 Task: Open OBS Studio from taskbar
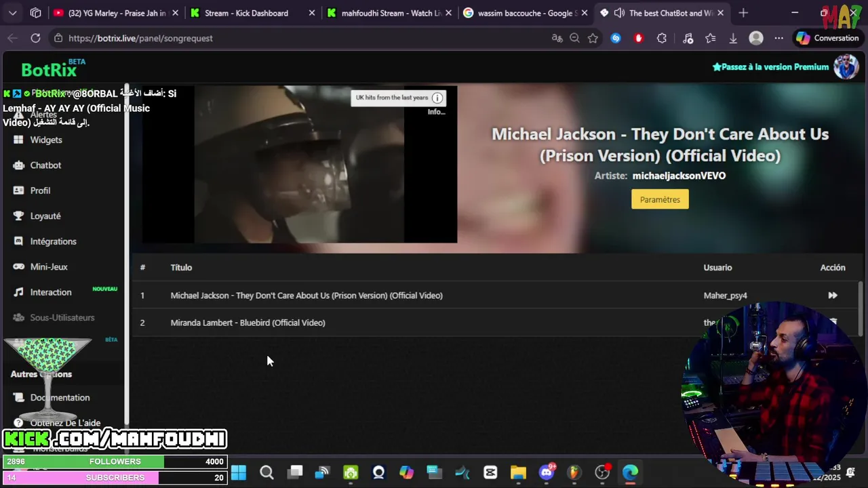602,472
